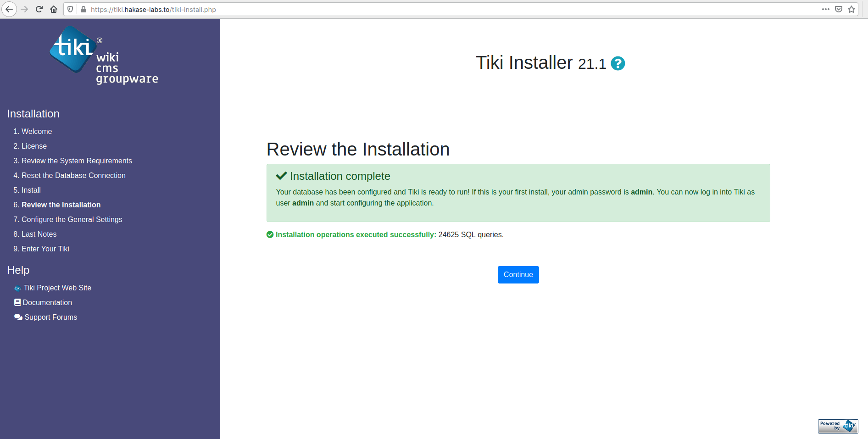This screenshot has height=439, width=868.
Task: Bookmark this page with star icon
Action: point(851,9)
